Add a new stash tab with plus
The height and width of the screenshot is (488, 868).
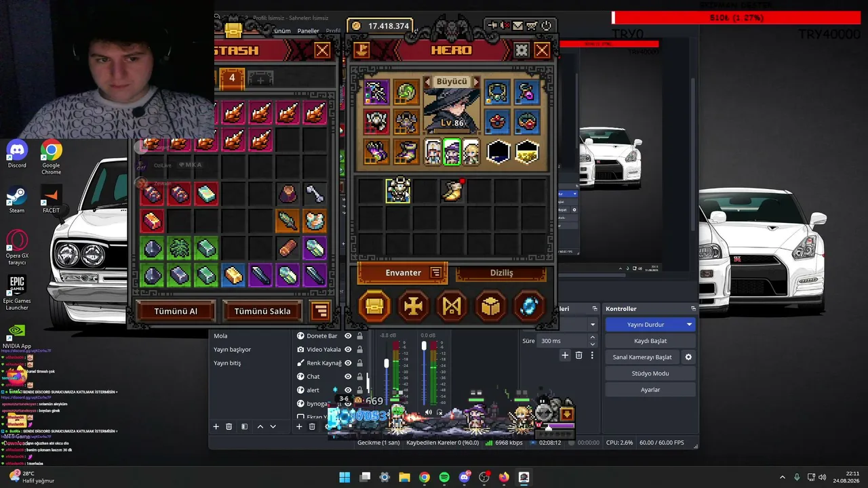coord(260,79)
